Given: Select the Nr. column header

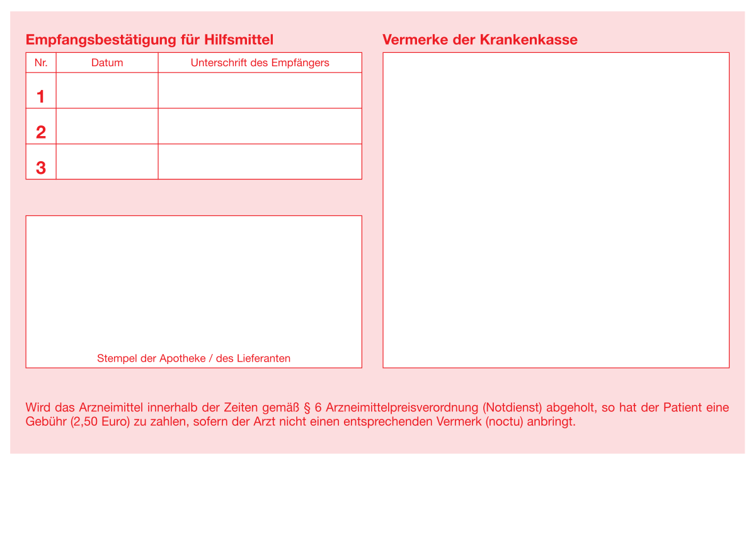Looking at the screenshot, I should coord(41,63).
